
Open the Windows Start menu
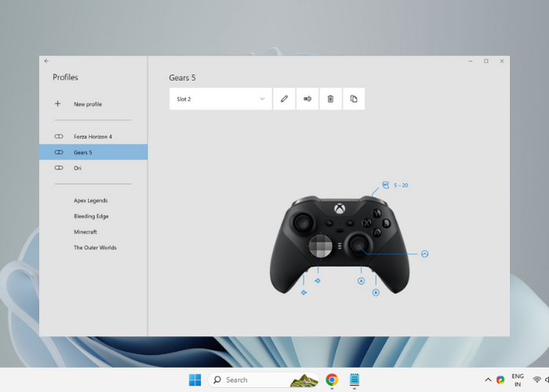[x=195, y=379]
